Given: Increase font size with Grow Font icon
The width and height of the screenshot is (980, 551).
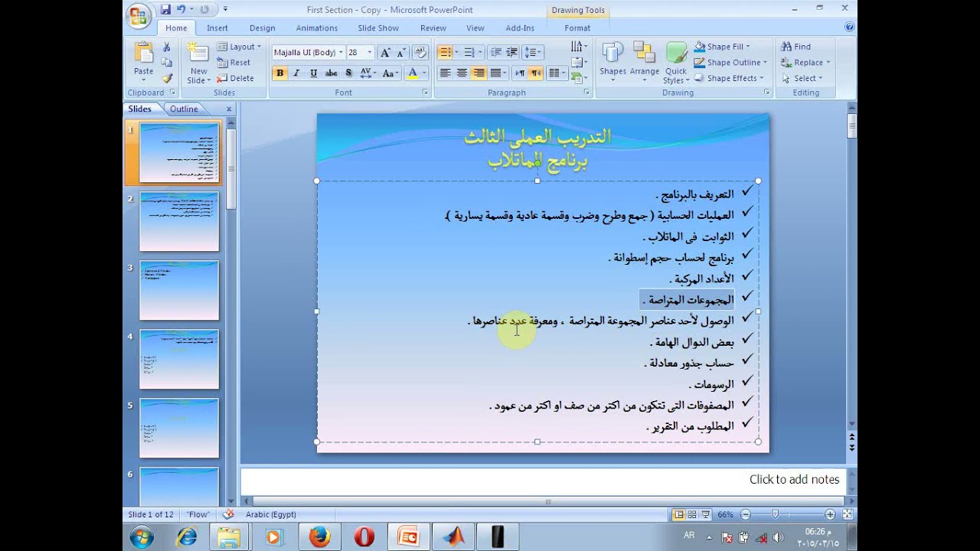Looking at the screenshot, I should pyautogui.click(x=385, y=52).
